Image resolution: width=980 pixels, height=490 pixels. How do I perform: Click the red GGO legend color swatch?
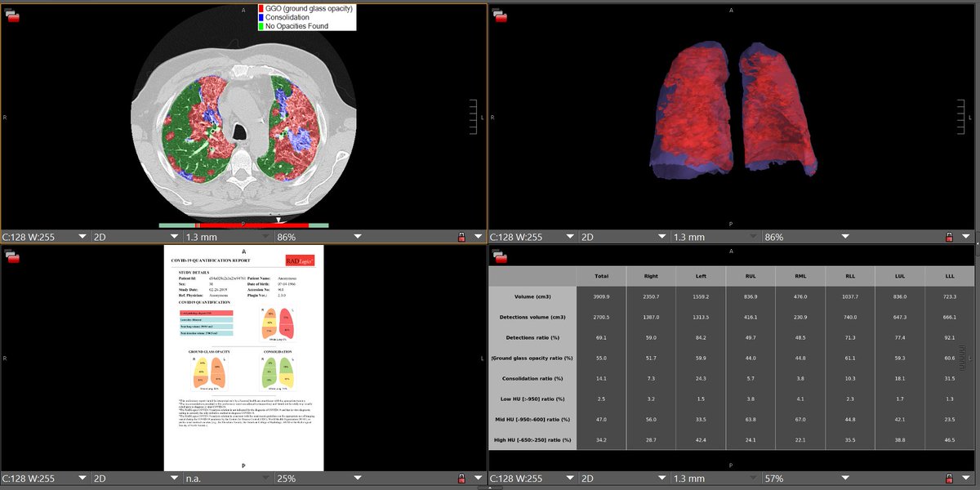pyautogui.click(x=261, y=8)
